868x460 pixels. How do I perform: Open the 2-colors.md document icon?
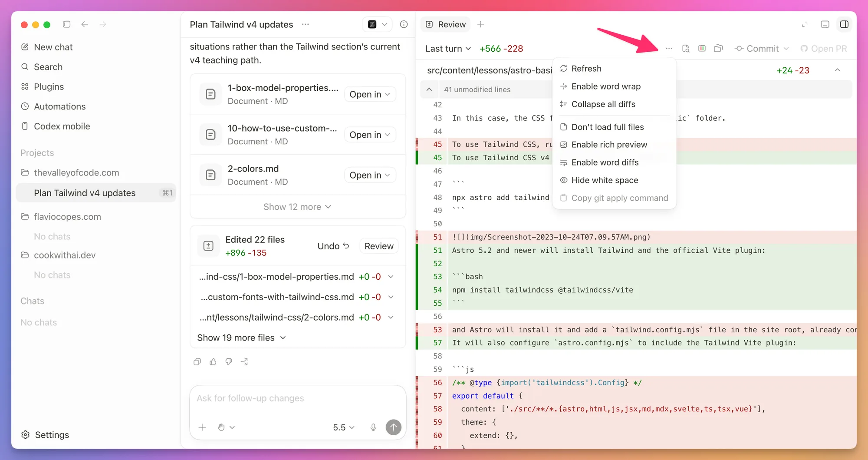210,175
